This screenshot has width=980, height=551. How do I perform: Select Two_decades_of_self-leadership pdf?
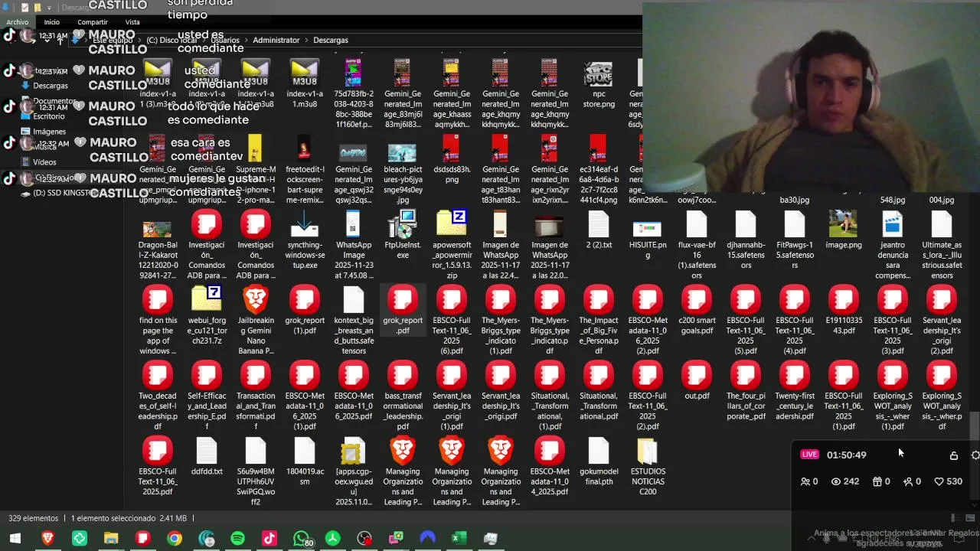[x=157, y=396]
